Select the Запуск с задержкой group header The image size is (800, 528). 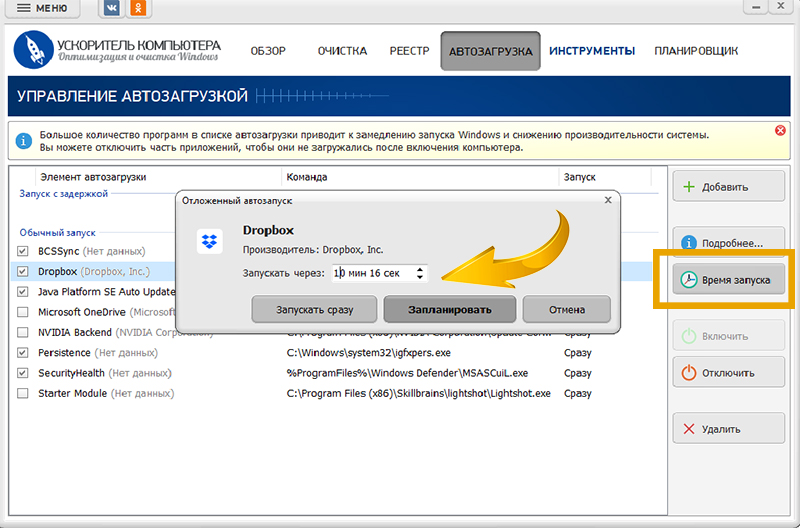click(64, 194)
